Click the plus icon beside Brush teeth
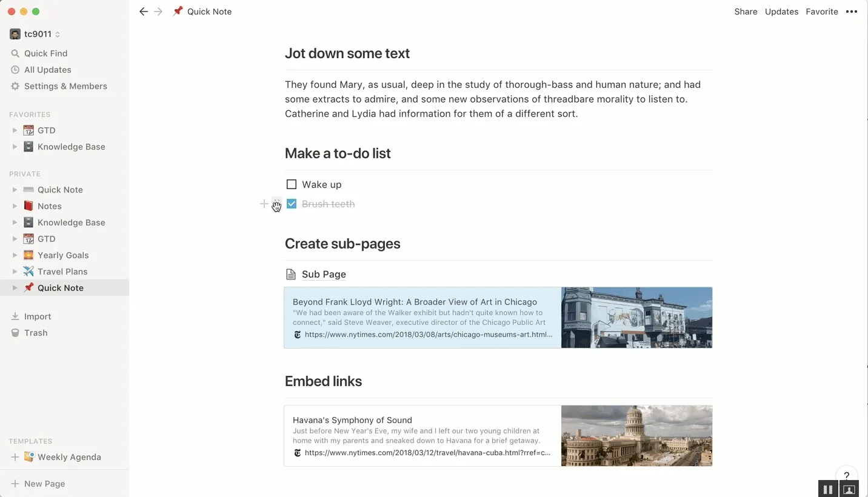 [264, 204]
